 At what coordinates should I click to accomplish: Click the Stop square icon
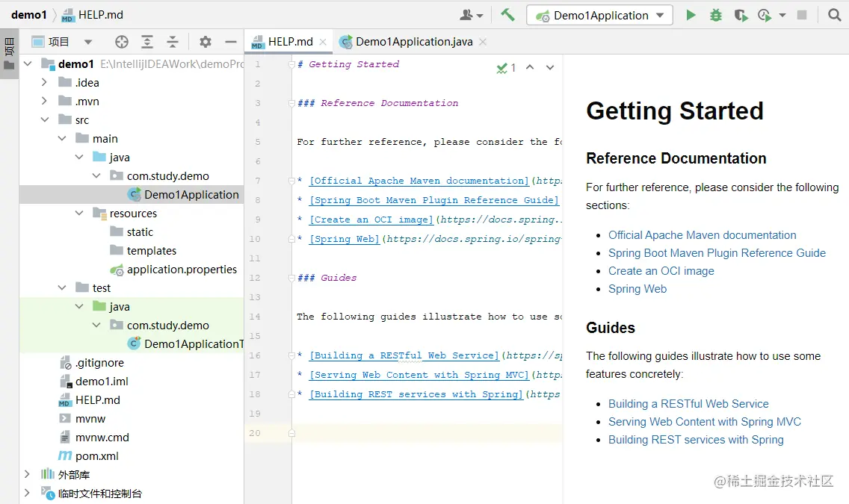[x=802, y=15]
